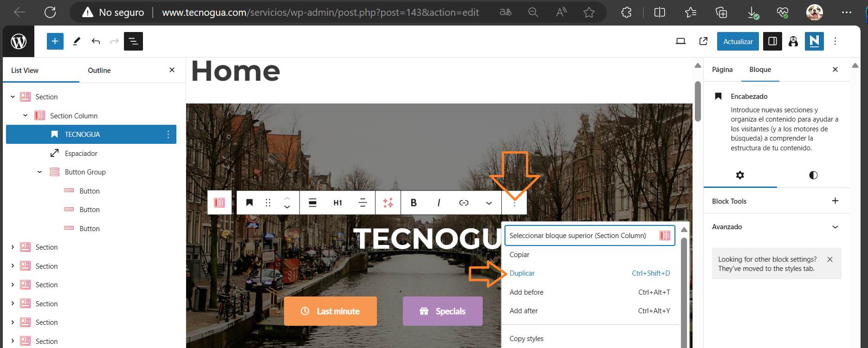
Task: Open the desktop preview icon
Action: pos(680,41)
